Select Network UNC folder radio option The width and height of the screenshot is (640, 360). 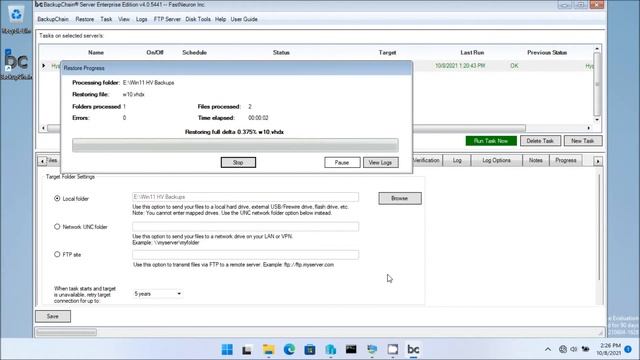[x=57, y=227]
